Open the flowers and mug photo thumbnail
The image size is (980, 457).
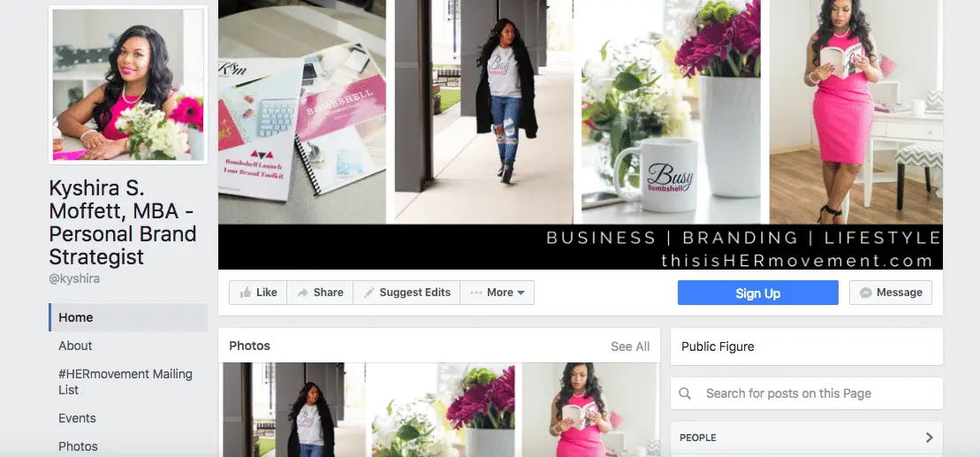click(x=444, y=409)
